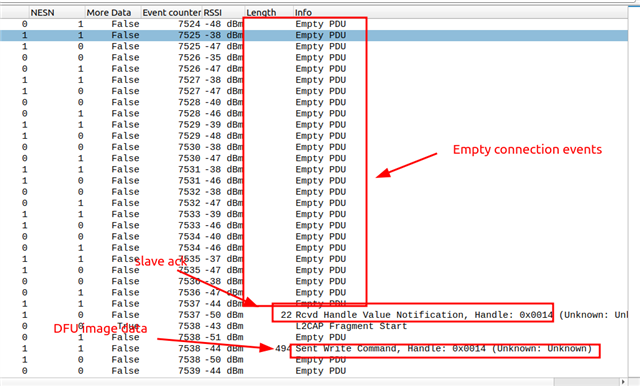This screenshot has height=386, width=640.
Task: Select highlighted row 7525 with -38 dBm
Action: click(x=314, y=35)
